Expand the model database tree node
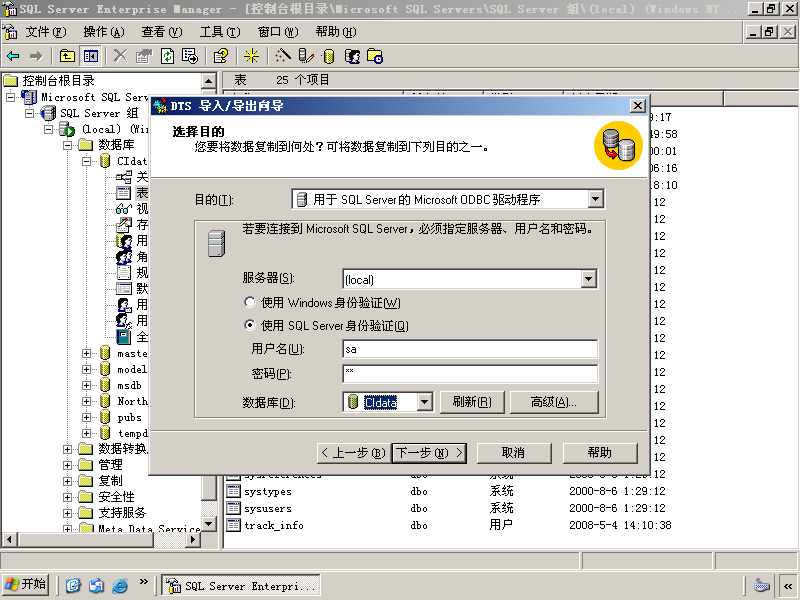Screen dimensions: 800x600 click(x=86, y=369)
